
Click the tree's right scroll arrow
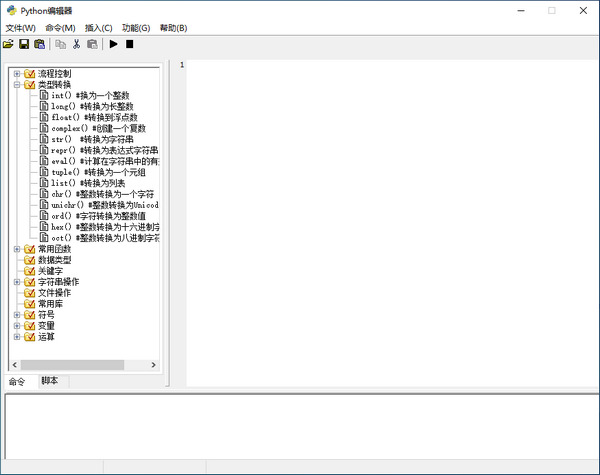[x=153, y=365]
